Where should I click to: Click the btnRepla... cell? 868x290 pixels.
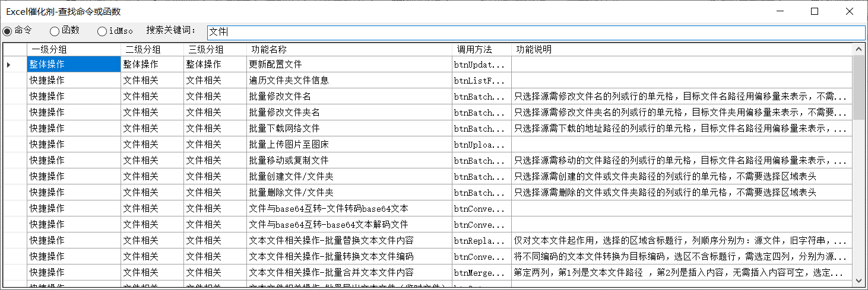point(481,240)
